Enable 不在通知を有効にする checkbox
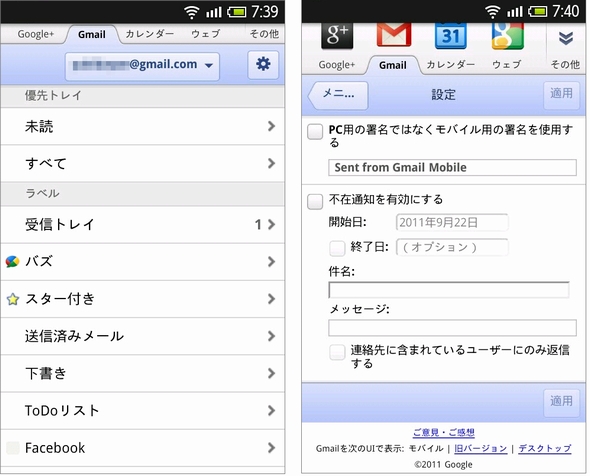The width and height of the screenshot is (590, 476). (315, 201)
